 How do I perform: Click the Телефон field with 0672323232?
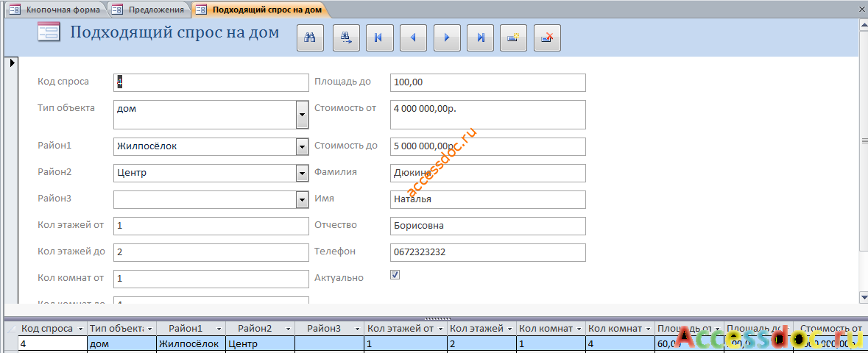tap(487, 253)
